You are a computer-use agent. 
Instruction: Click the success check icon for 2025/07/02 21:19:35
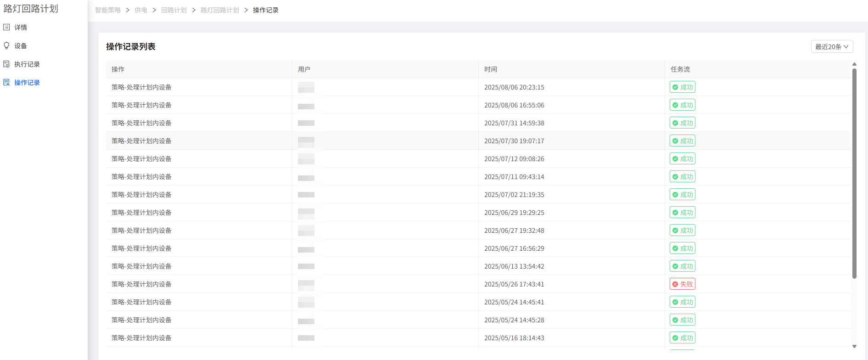click(675, 195)
